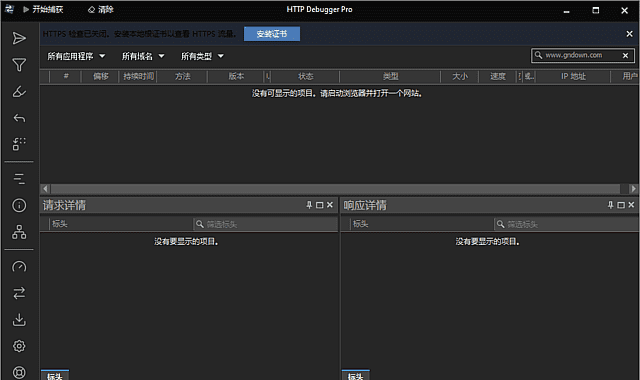Open the Filter funnel icon in sidebar
640x380 pixels.
(19, 65)
